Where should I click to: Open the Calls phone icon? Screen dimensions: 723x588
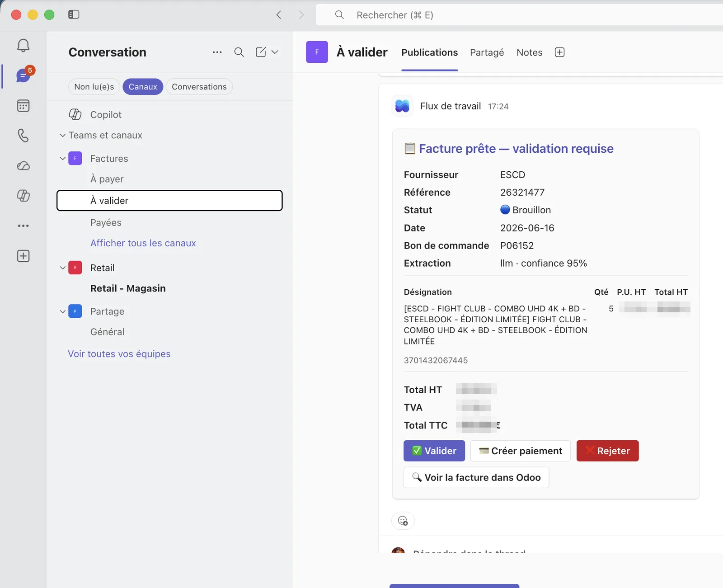[23, 135]
